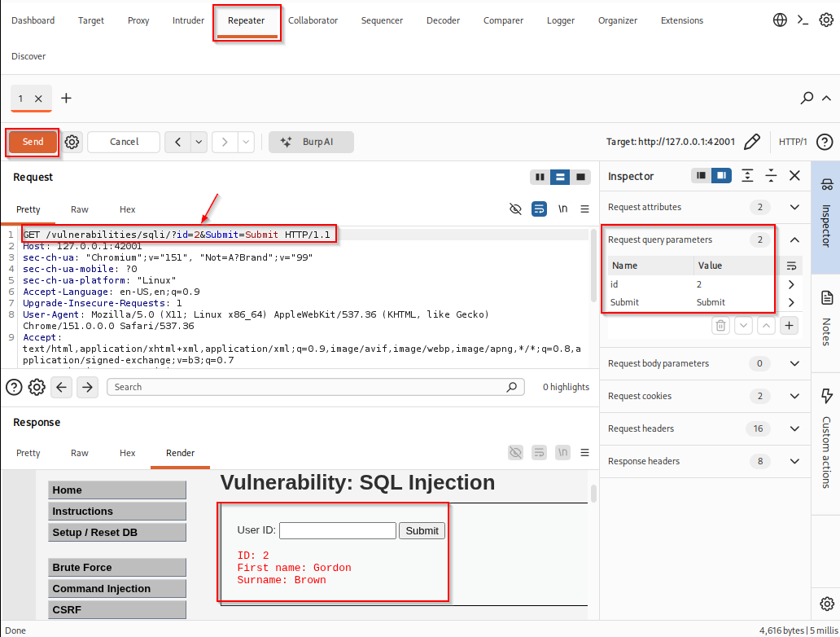The height and width of the screenshot is (637, 840).
Task: Select top-bottom request/response layout
Action: pyautogui.click(x=560, y=177)
